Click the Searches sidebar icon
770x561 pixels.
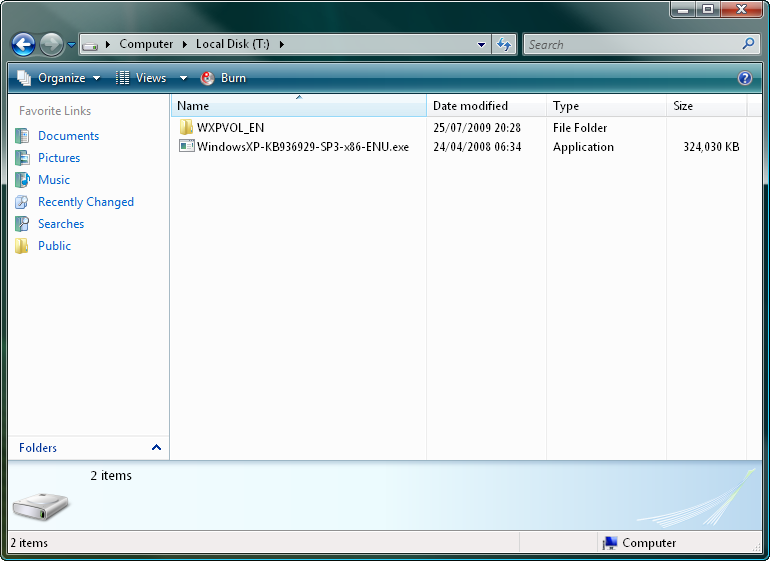click(x=22, y=224)
